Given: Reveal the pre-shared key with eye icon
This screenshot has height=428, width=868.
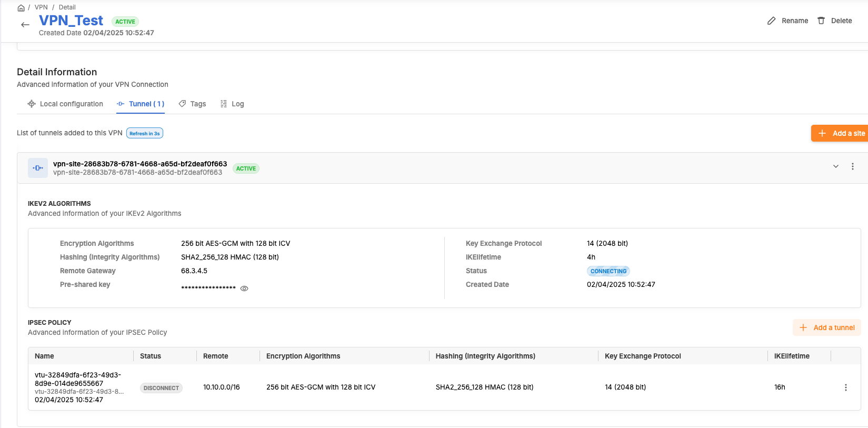Looking at the screenshot, I should point(244,288).
